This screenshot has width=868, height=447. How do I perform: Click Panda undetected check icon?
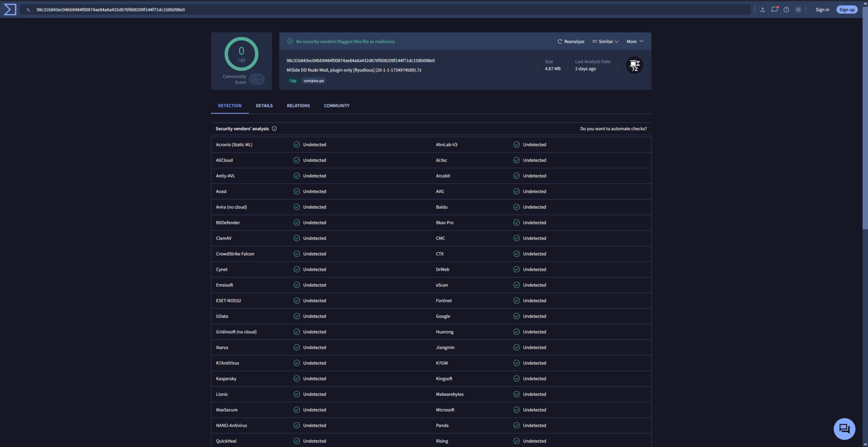click(x=516, y=425)
